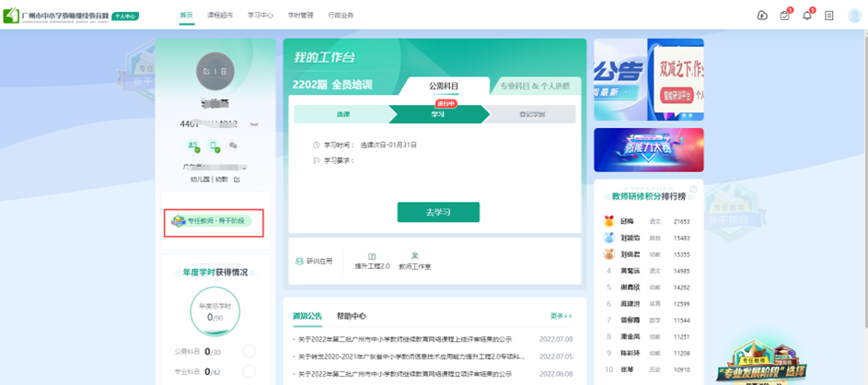868x385 pixels.
Task: Click the 我的工作台 heading
Action: click(x=324, y=58)
